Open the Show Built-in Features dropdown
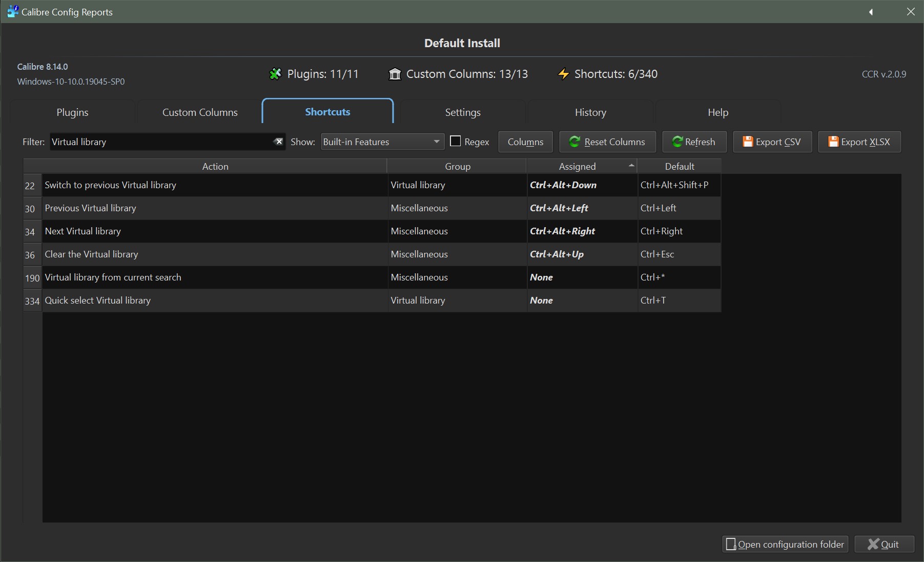The width and height of the screenshot is (924, 562). (382, 142)
